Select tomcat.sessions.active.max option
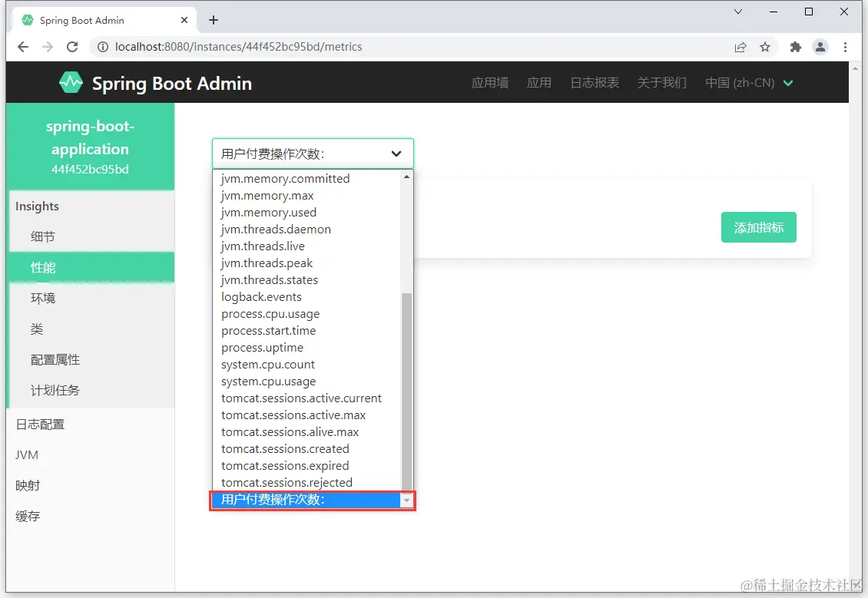Viewport: 868px width, 598px height. click(307, 415)
